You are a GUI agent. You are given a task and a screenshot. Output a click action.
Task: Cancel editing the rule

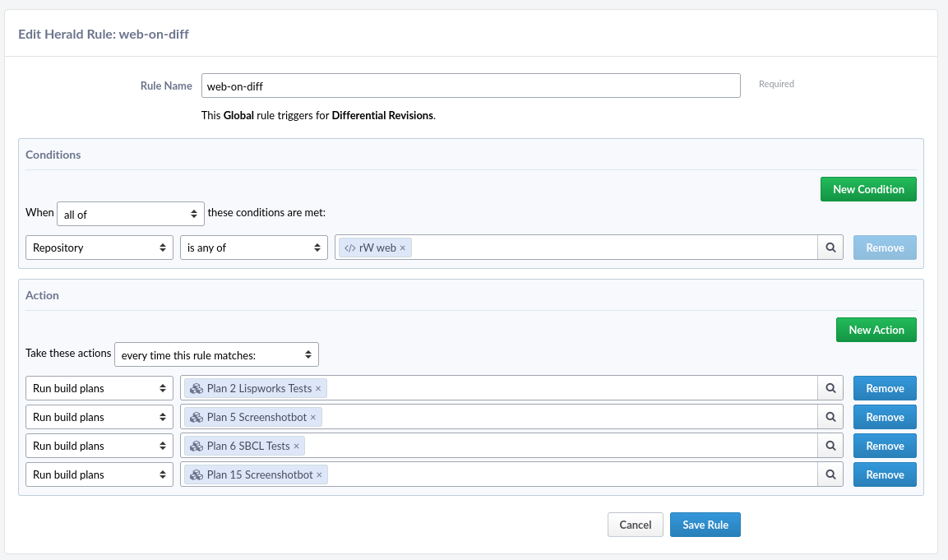(635, 525)
